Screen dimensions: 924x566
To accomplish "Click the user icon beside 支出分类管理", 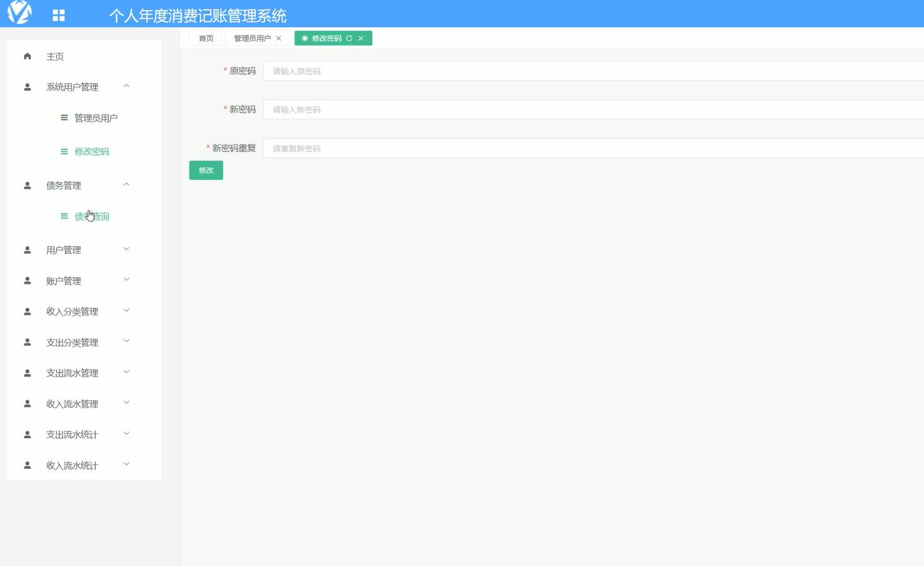I will pyautogui.click(x=27, y=342).
